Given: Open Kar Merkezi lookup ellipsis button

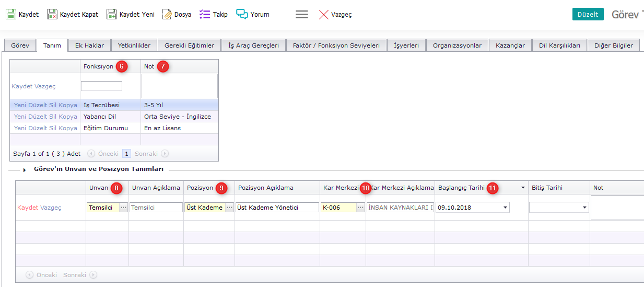Looking at the screenshot, I should point(360,208).
